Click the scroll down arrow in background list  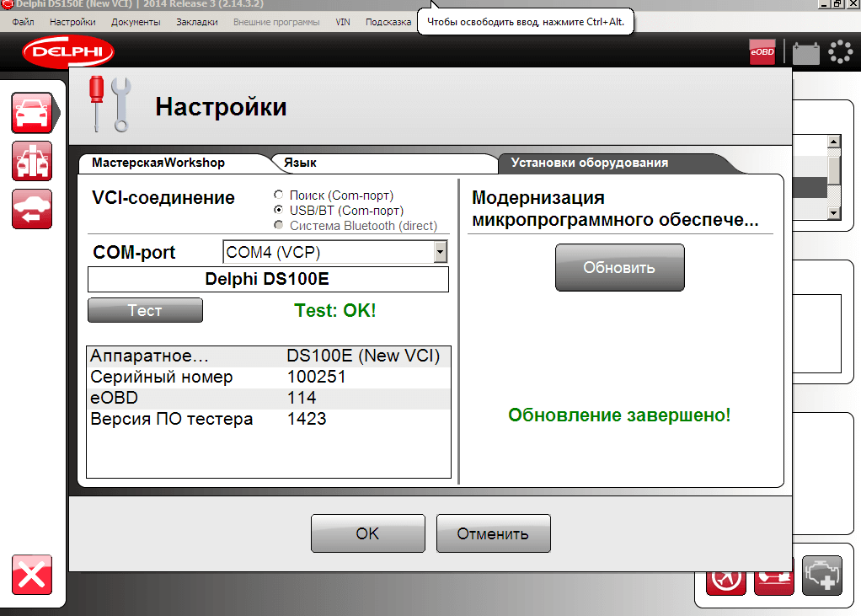point(833,212)
